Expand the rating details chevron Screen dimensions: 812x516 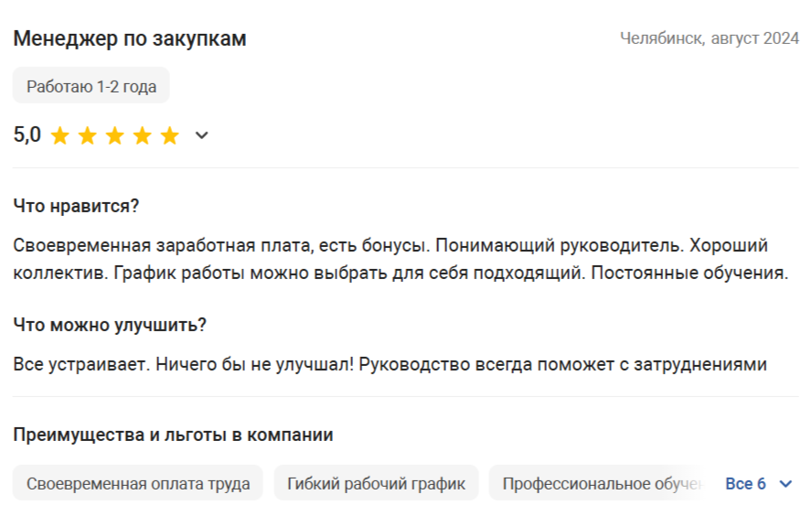pyautogui.click(x=201, y=135)
